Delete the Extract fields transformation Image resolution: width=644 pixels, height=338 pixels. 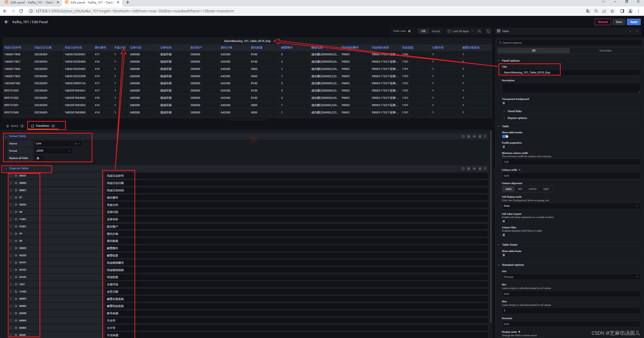480,136
